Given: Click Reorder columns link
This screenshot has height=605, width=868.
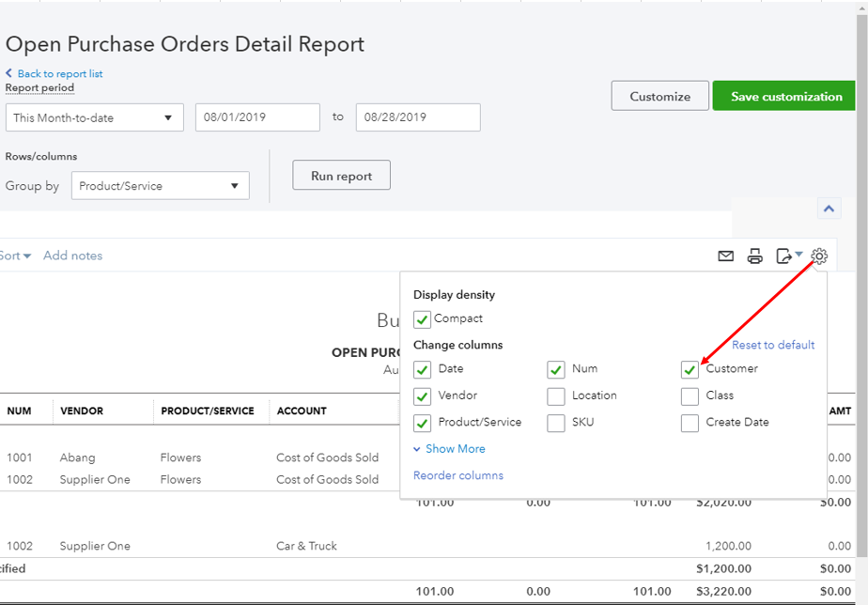Looking at the screenshot, I should pos(458,475).
